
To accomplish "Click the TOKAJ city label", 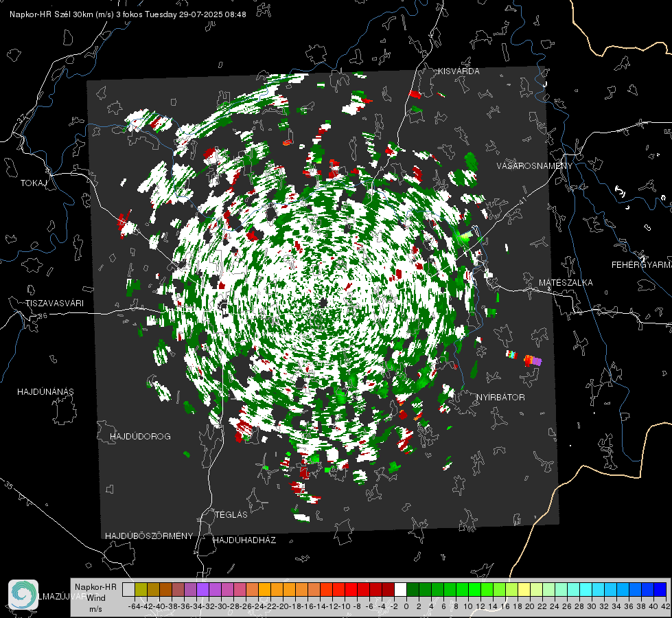I will [x=34, y=183].
